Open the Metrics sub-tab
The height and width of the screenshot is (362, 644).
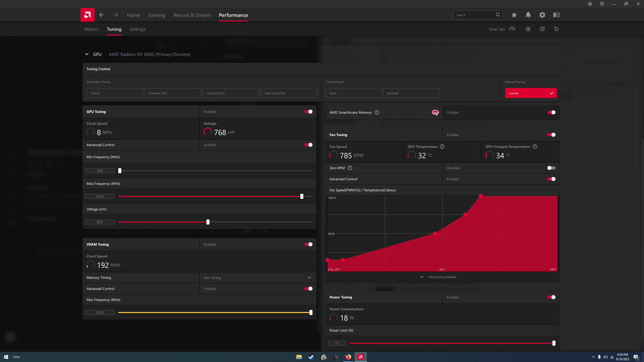[x=92, y=29]
